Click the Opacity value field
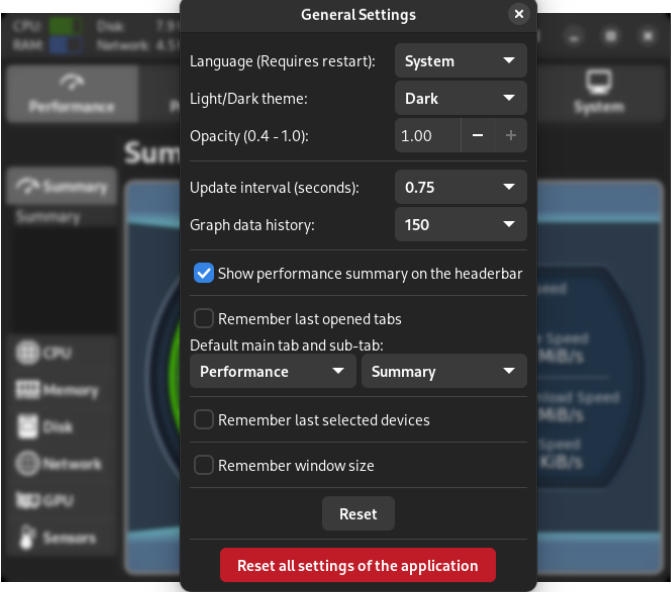The width and height of the screenshot is (671, 592). [428, 136]
